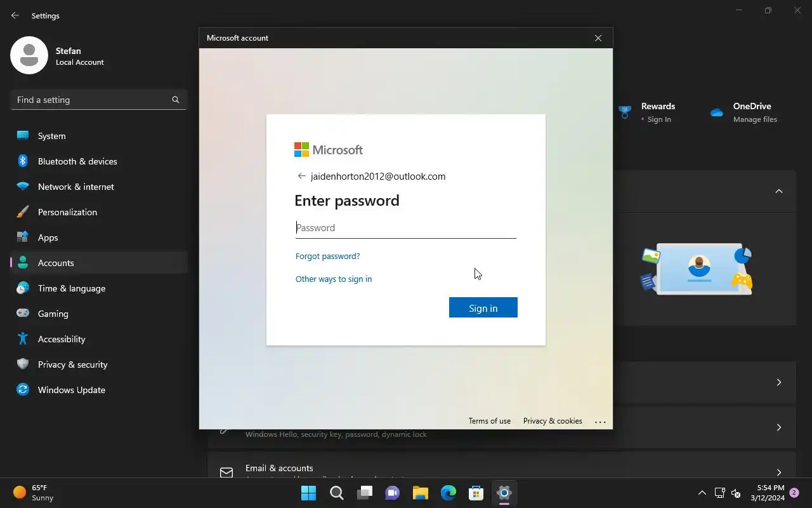Click the Email & accounts envelope icon

[226, 472]
